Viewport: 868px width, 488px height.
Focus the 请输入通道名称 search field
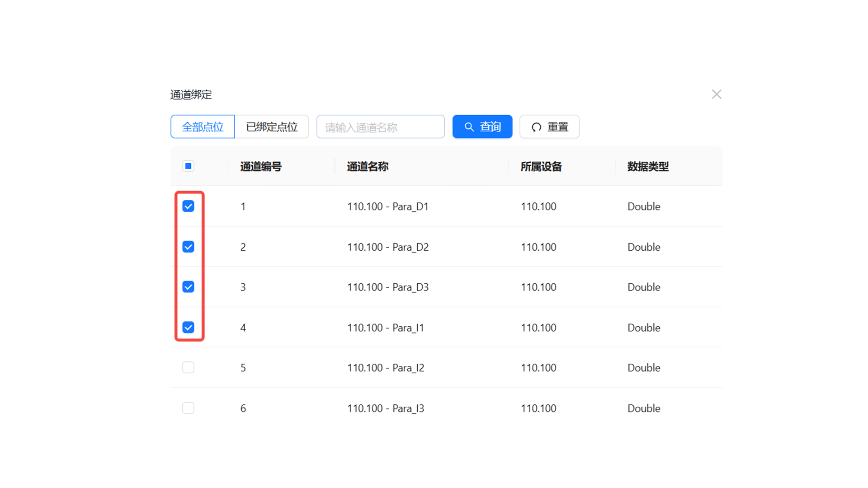[381, 127]
